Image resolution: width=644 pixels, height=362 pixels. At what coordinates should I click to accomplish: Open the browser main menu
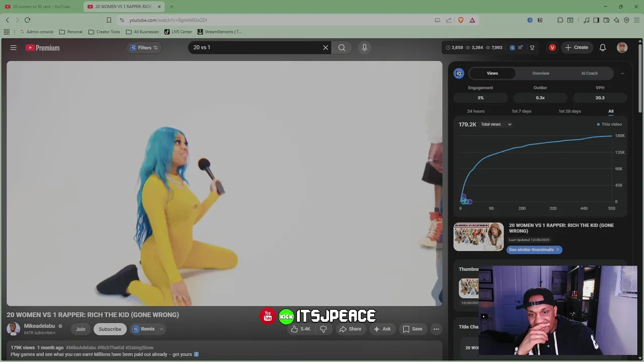(637, 20)
